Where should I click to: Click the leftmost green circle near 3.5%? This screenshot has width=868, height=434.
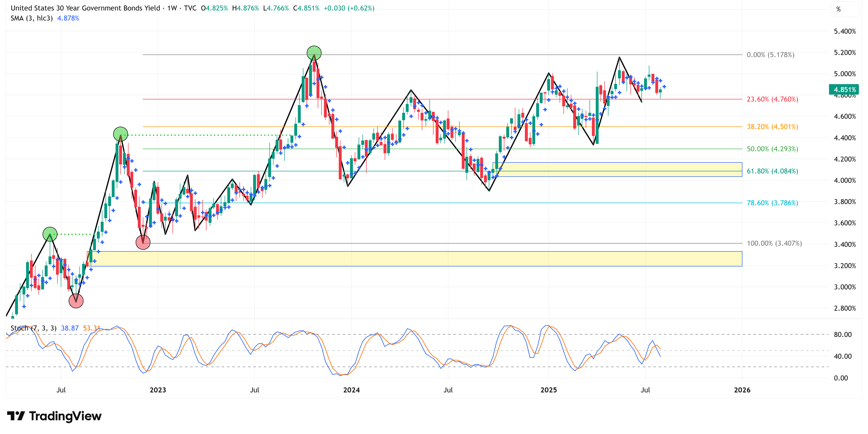[50, 234]
